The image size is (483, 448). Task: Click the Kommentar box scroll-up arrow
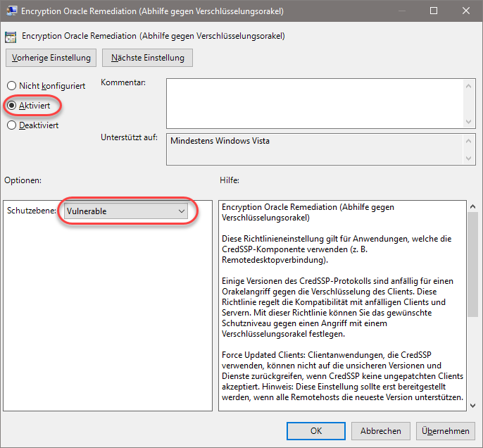pos(469,85)
